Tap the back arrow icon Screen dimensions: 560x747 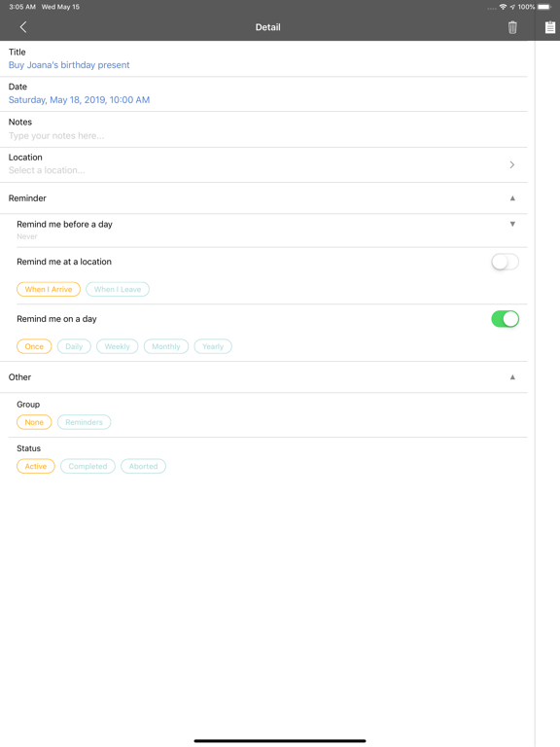pyautogui.click(x=23, y=27)
